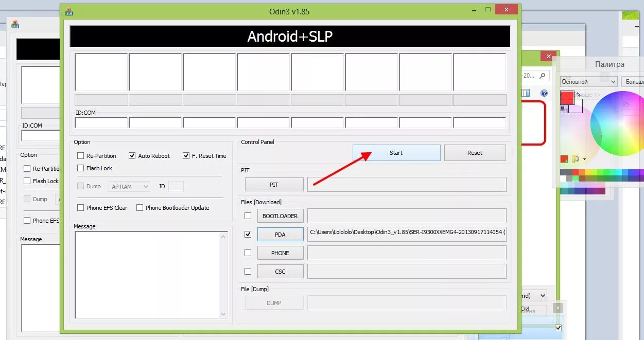
Task: Click the PIT file button
Action: (274, 185)
